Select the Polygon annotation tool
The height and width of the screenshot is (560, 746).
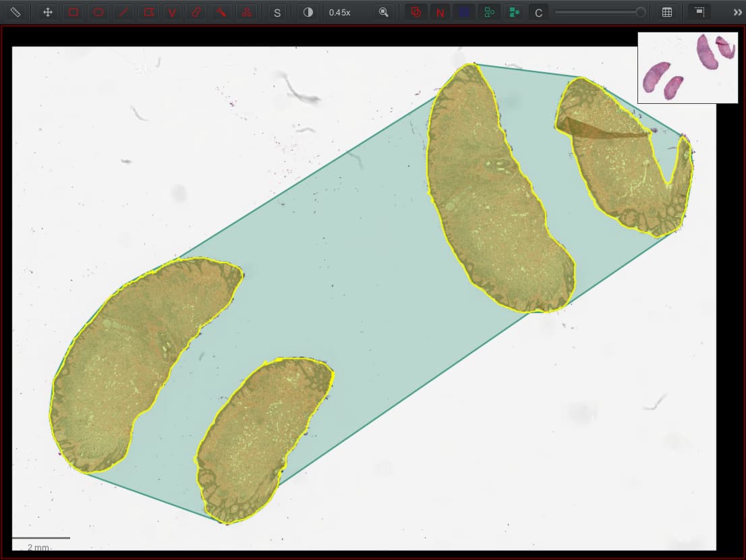pyautogui.click(x=149, y=11)
